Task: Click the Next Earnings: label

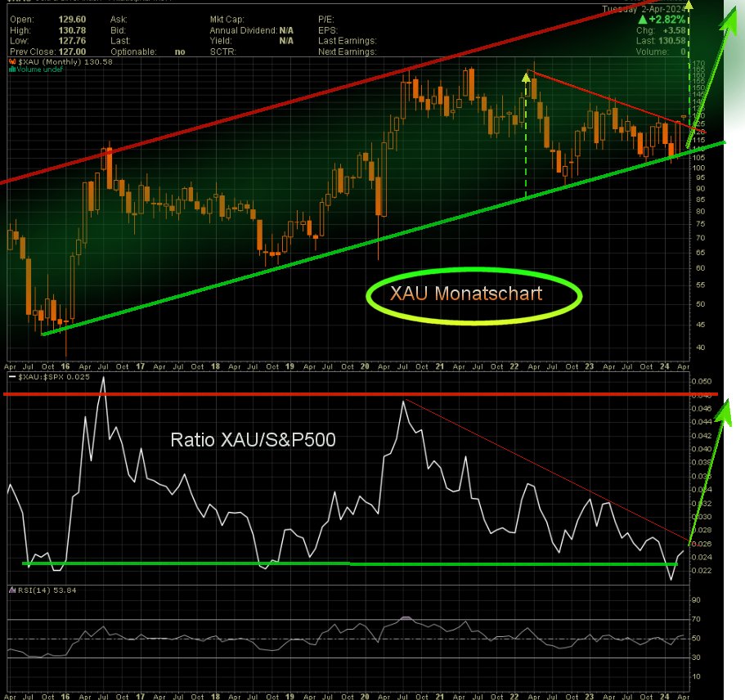Action: (348, 52)
